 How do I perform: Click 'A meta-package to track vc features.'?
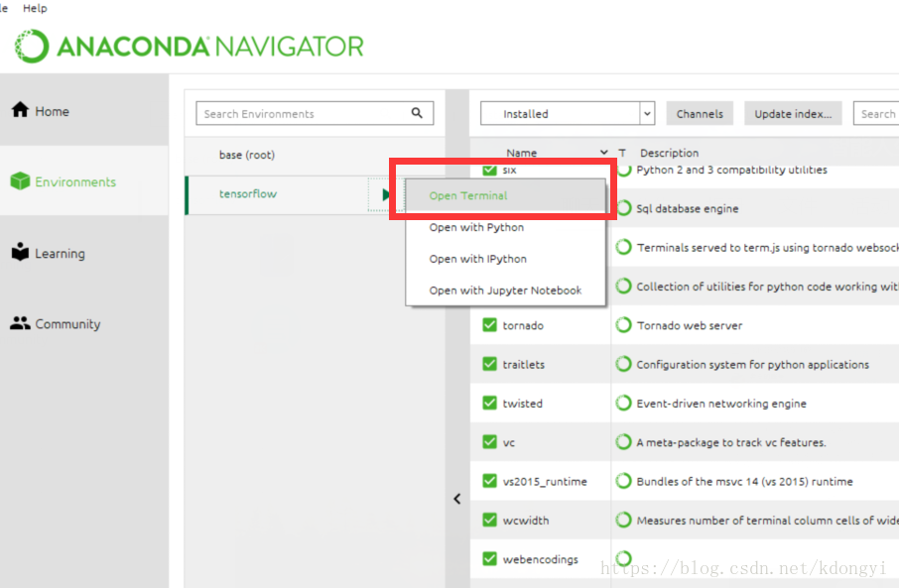click(731, 442)
